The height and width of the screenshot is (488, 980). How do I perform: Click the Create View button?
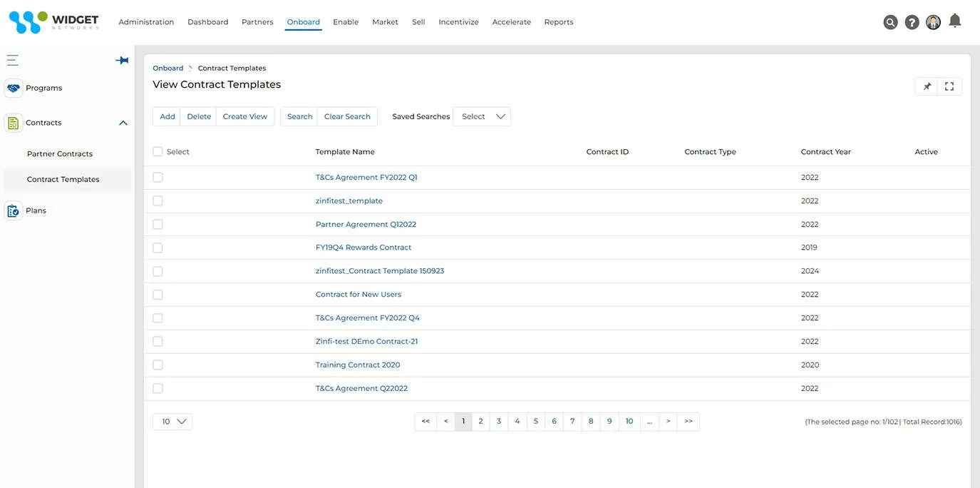pyautogui.click(x=245, y=116)
